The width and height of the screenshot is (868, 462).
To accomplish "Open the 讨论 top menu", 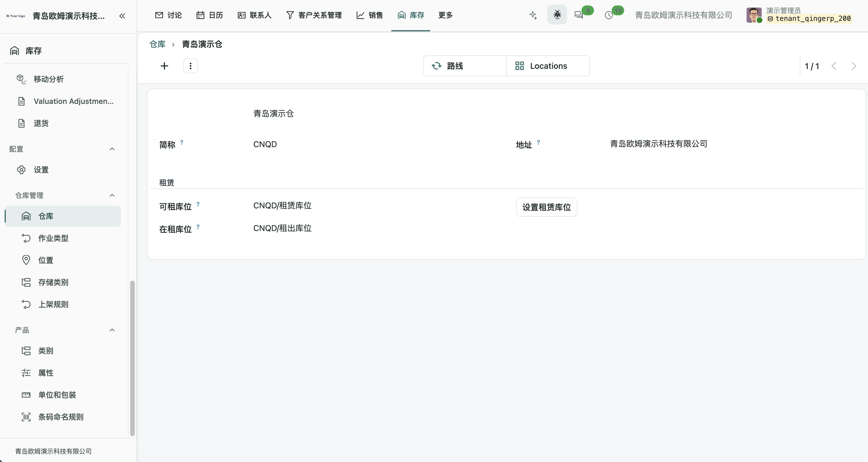I will tap(168, 15).
